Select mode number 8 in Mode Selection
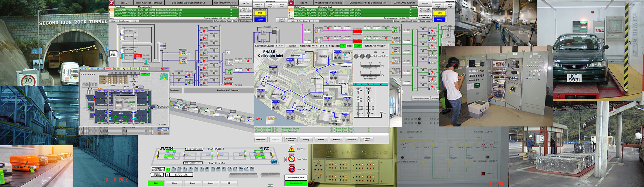Image resolution: width=644 pixels, height=187 pixels. tap(207, 169)
